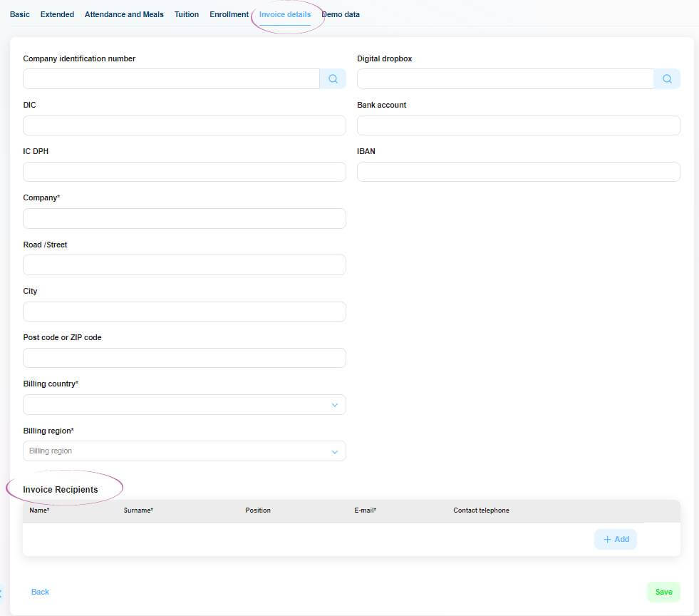Search by Company identification number magnifier
This screenshot has width=699, height=616.
333,79
